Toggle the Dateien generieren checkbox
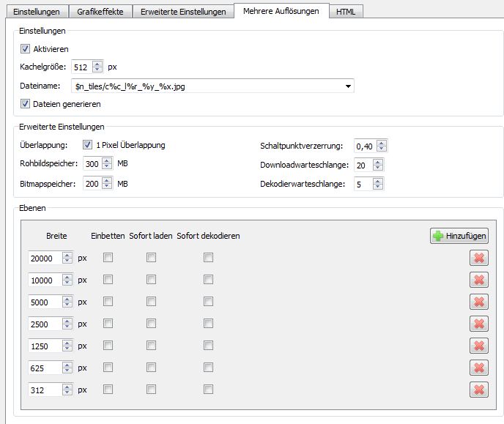Viewport: 504px width, 424px height. [26, 104]
